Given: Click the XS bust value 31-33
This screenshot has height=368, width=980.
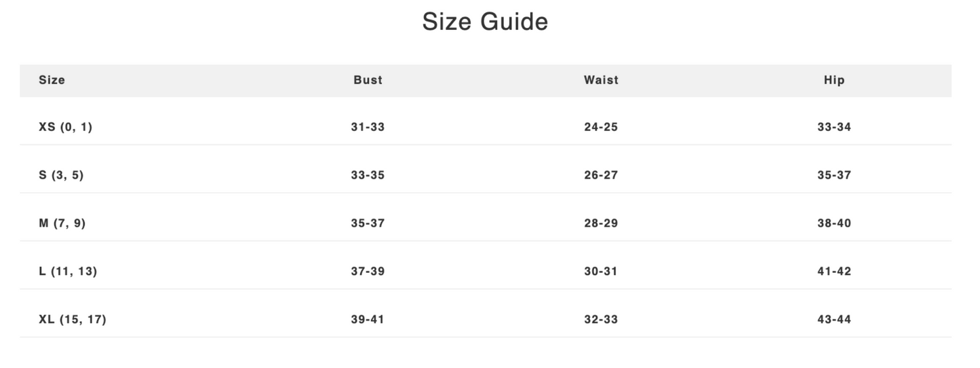Looking at the screenshot, I should [368, 127].
